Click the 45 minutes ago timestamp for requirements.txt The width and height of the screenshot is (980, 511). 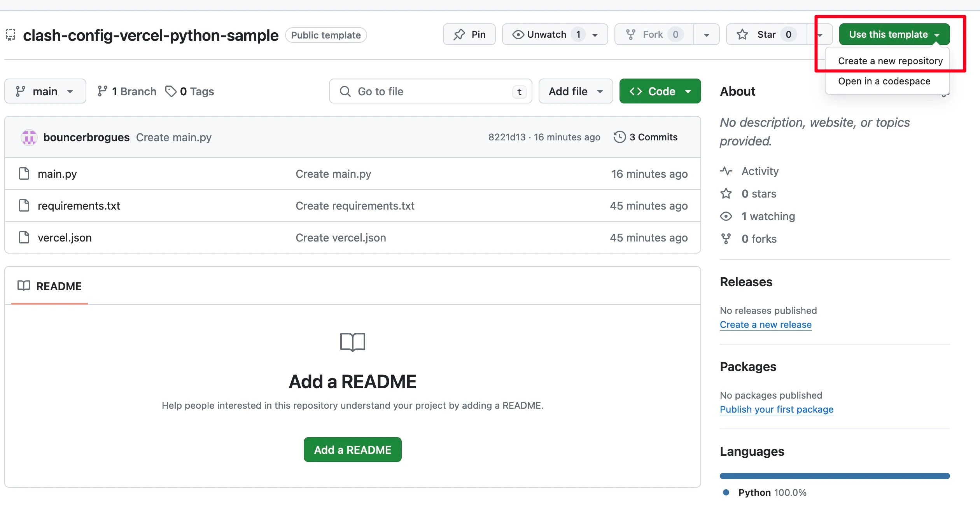(x=649, y=206)
